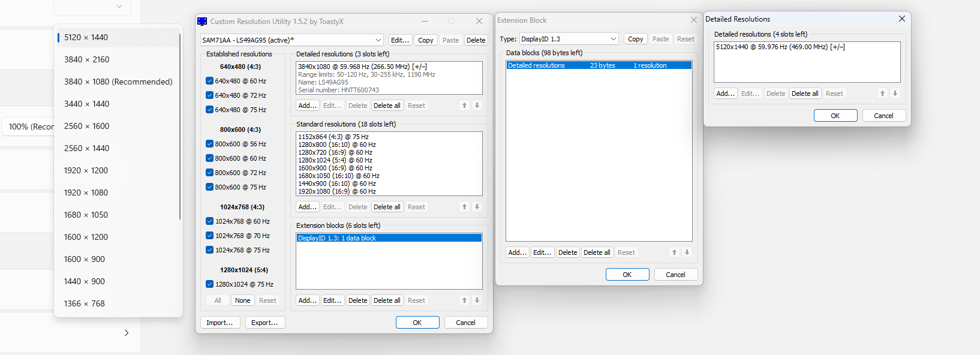Select the 5120x1440 @ 59.976 Hz entry

780,47
